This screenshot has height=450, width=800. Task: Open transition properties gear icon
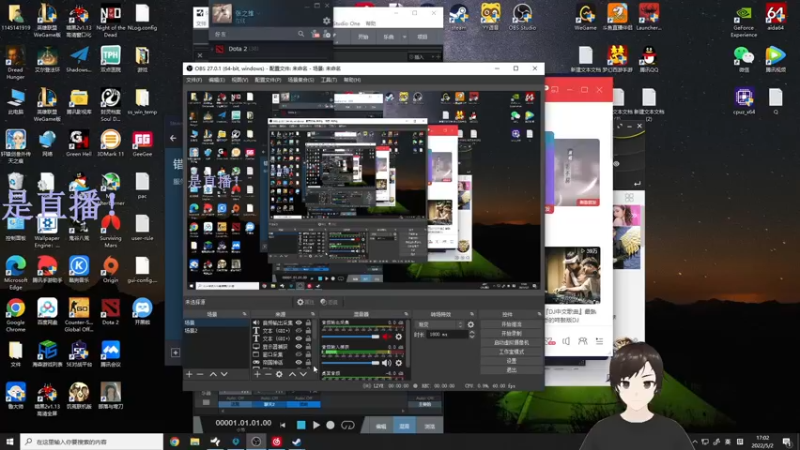pos(470,324)
